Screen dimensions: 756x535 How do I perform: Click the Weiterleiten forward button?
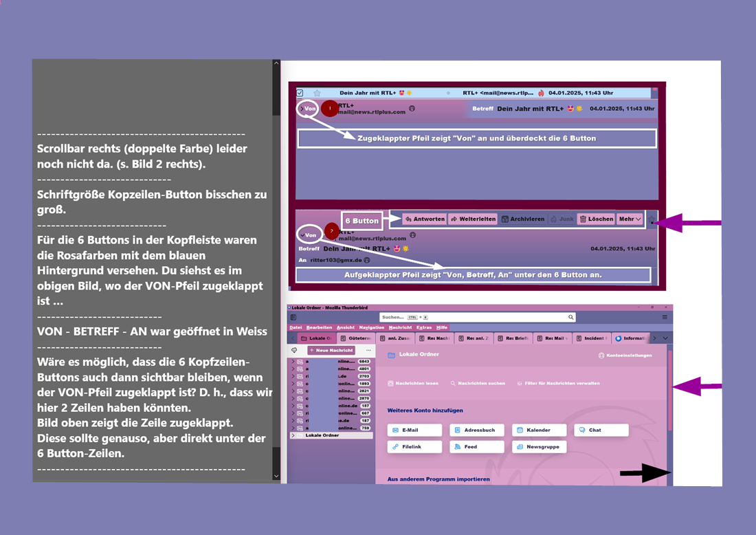pos(473,219)
